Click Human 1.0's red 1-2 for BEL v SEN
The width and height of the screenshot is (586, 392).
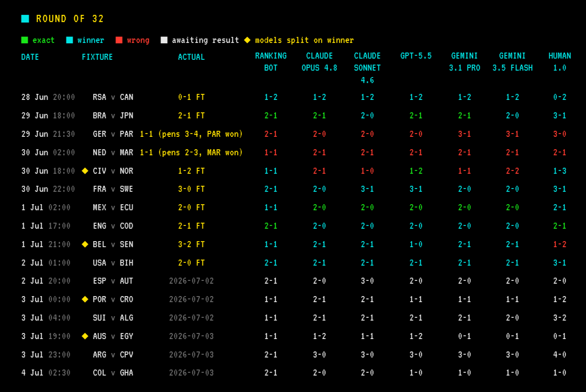click(x=560, y=244)
